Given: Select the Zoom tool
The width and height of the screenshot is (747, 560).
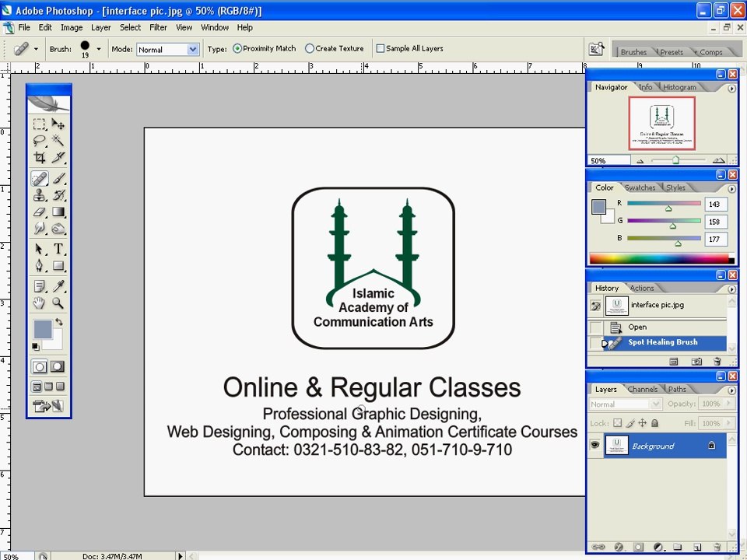Looking at the screenshot, I should click(x=58, y=303).
